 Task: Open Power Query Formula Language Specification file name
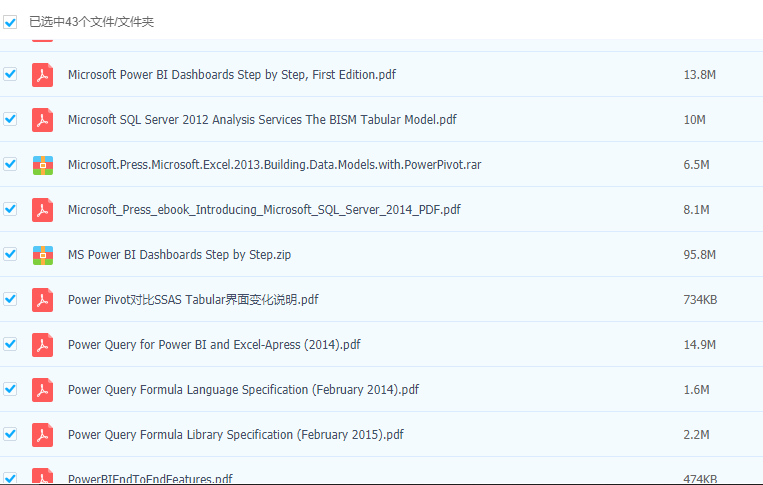point(243,390)
